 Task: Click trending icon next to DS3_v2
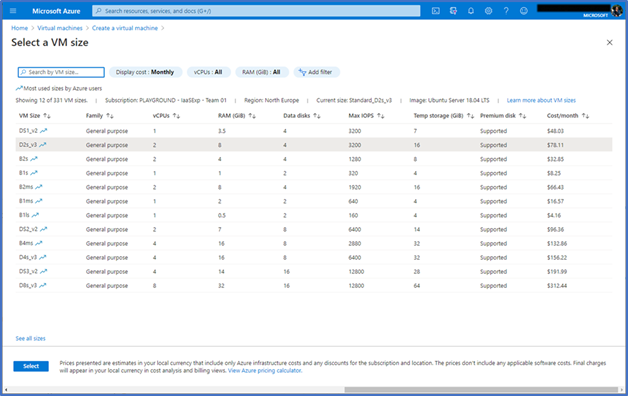coord(44,271)
